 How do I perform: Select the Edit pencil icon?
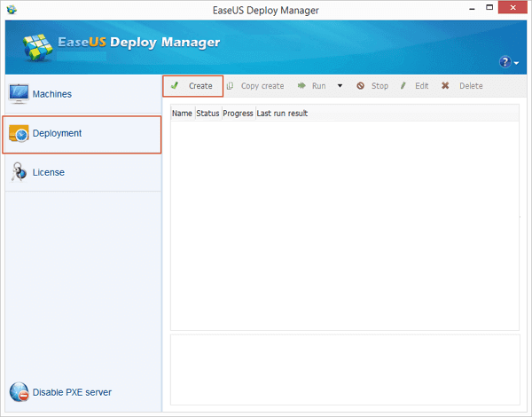tap(403, 86)
